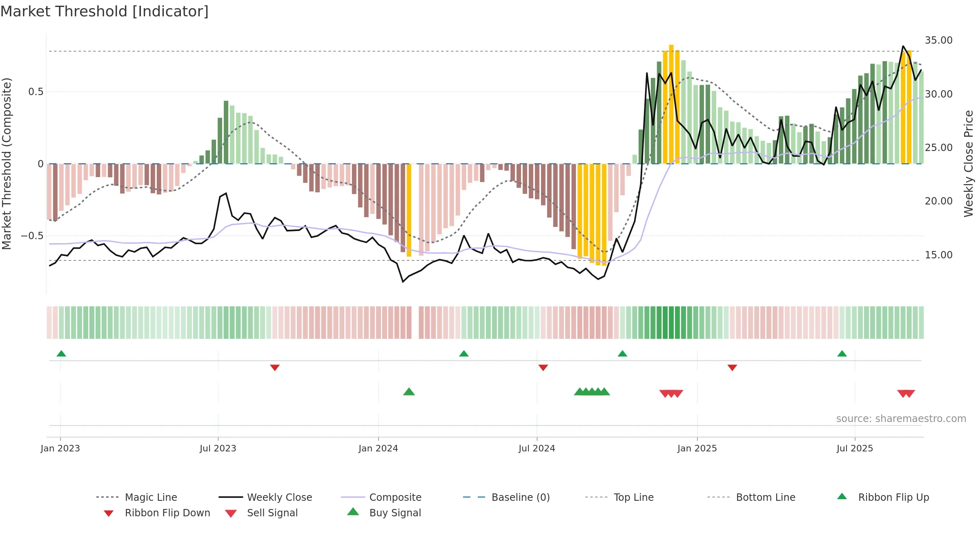Click the Ribbon Flip Up marker near June 2025
The image size is (980, 551).
point(842,353)
